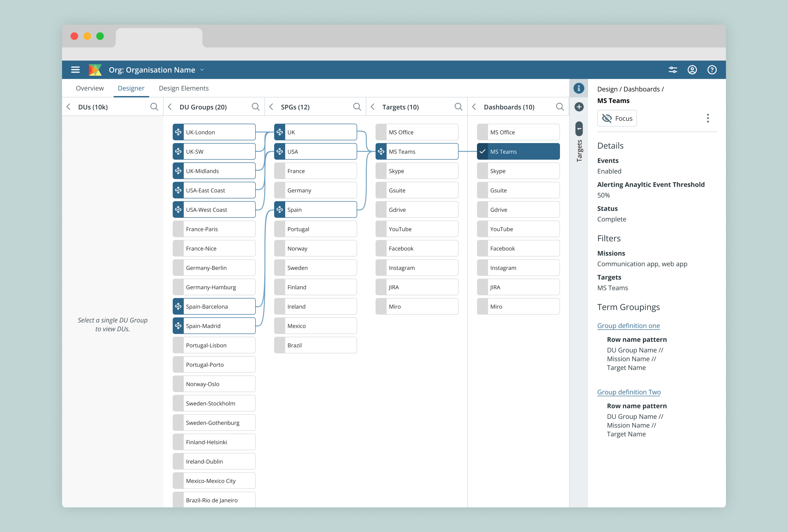Click the search icon in Dashboards column

pos(560,107)
